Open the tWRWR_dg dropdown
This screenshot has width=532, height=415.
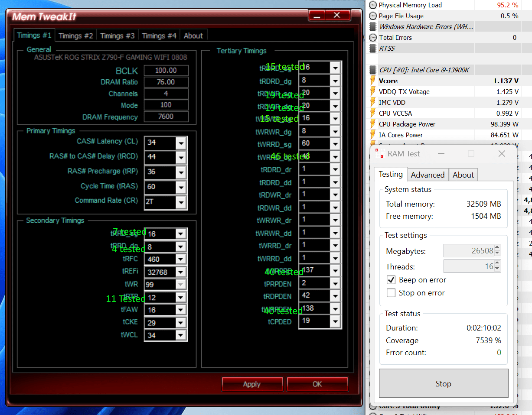click(x=335, y=131)
